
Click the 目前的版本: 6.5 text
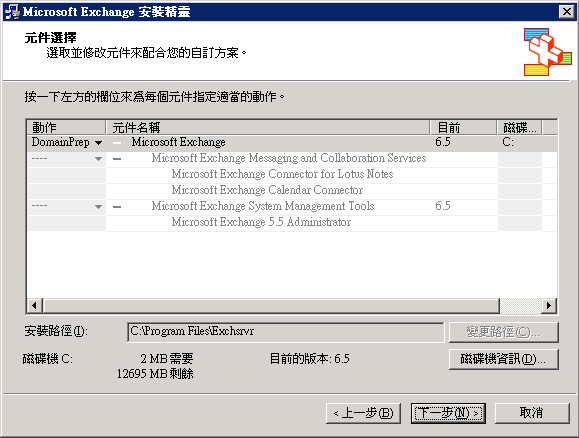pyautogui.click(x=309, y=359)
